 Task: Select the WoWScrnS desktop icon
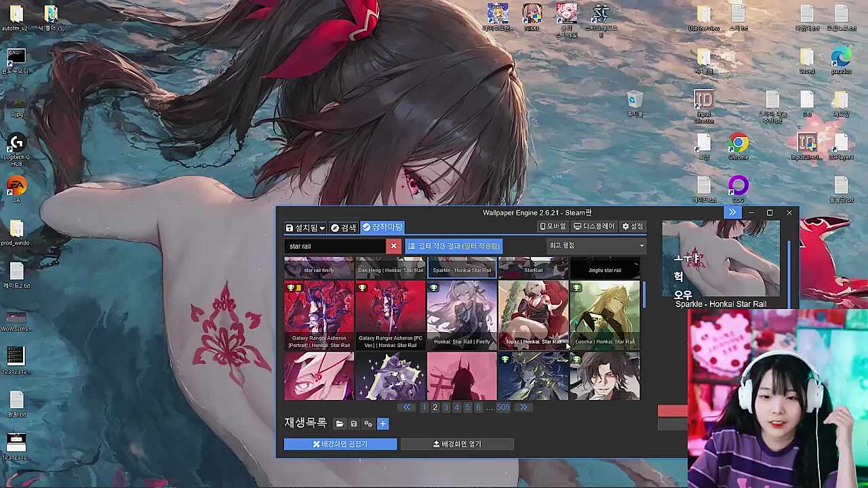16,319
